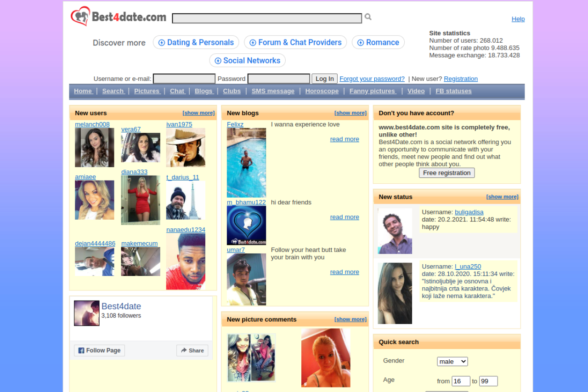Open makemecum profile photo

141,261
